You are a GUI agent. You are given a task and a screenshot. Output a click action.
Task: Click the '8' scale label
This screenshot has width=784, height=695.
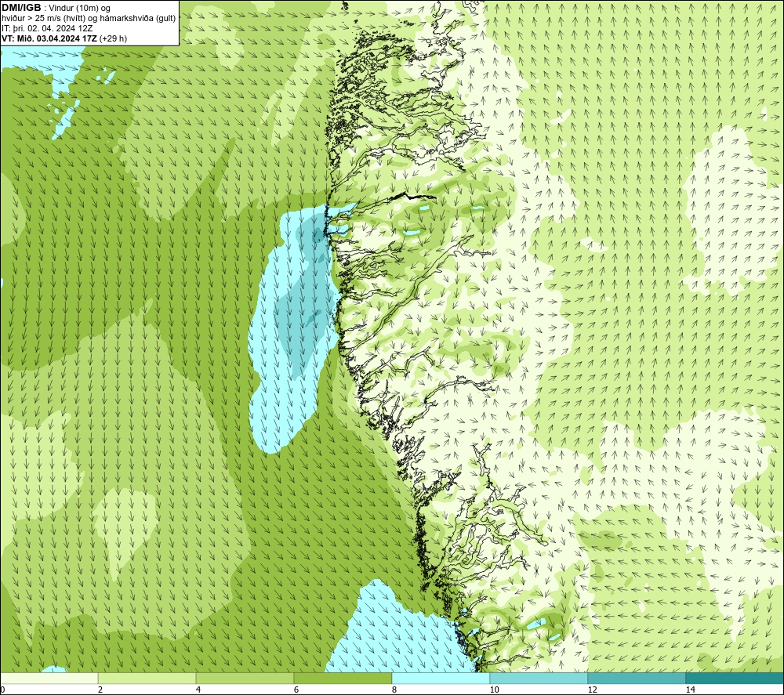(394, 690)
